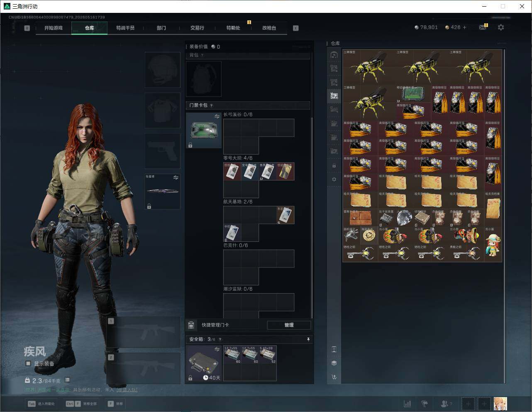The image size is (532, 412).
Task: Select the diamond item in warehouse
Action: (404, 218)
